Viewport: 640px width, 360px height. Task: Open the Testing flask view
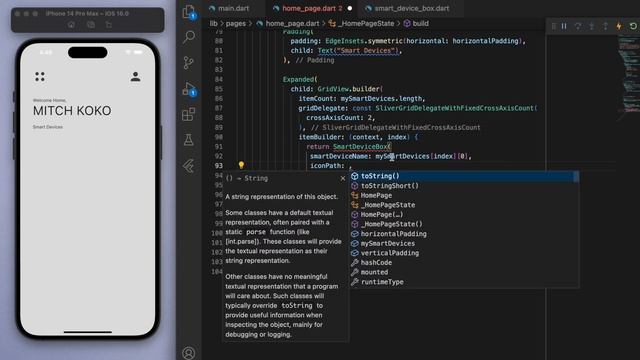point(189,140)
